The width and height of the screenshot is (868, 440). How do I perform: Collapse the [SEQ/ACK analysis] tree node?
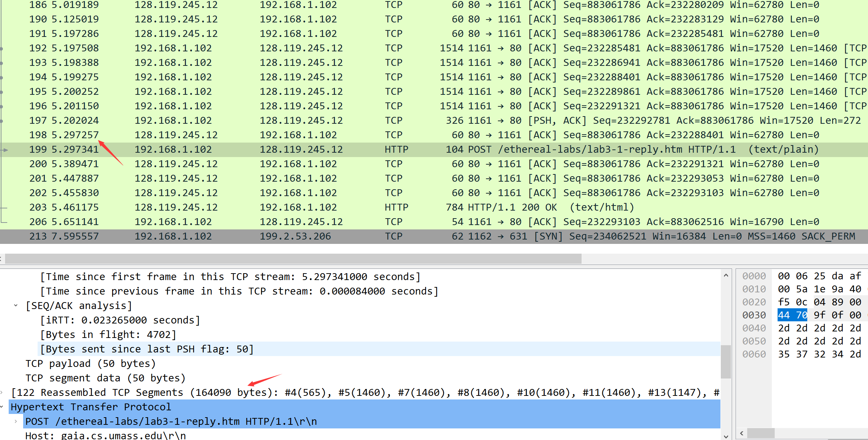(16, 305)
